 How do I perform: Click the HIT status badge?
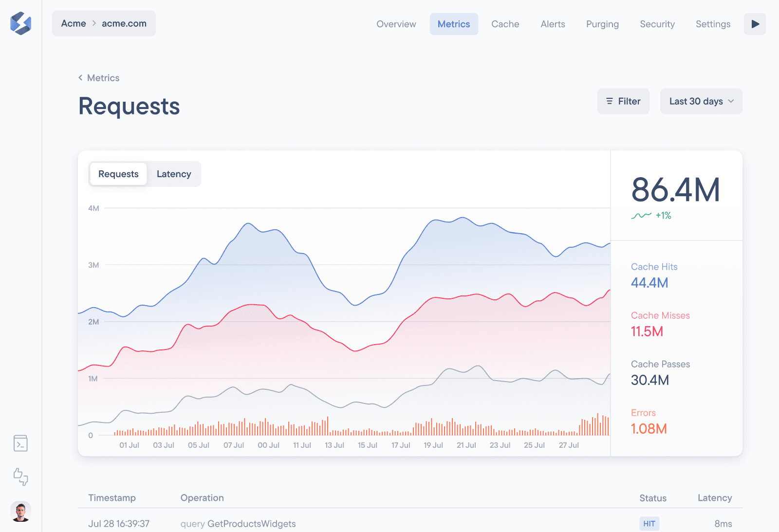pos(649,524)
